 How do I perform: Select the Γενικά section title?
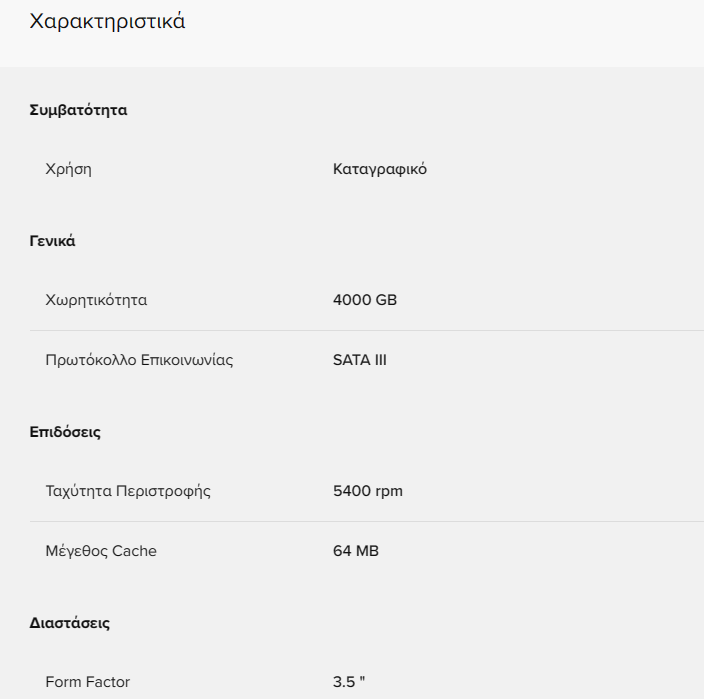52,241
